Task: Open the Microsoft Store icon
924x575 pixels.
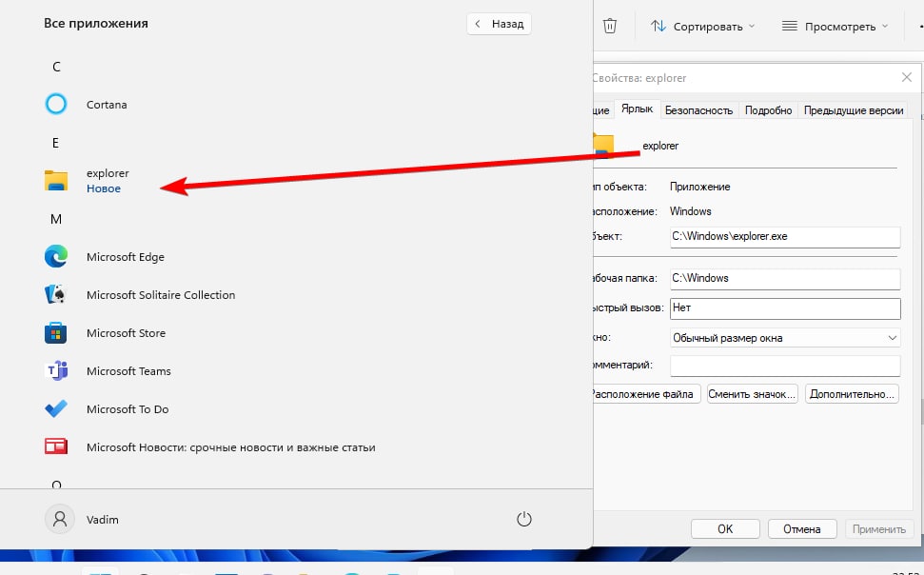Action: point(56,332)
